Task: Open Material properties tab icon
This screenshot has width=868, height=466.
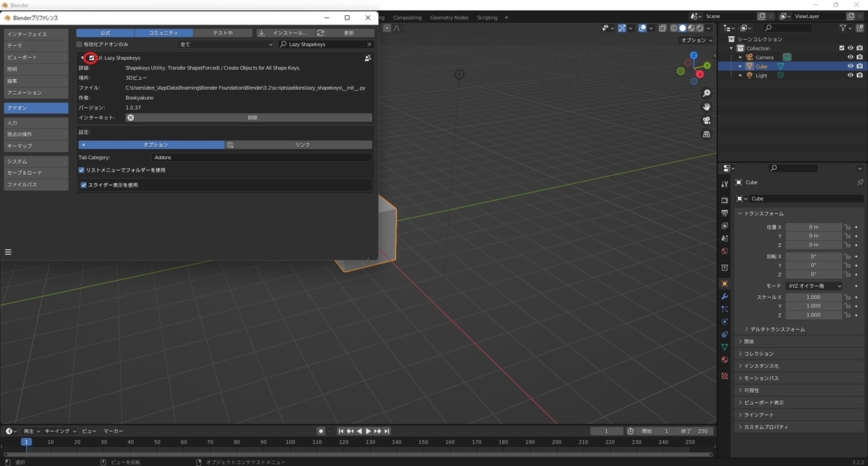Action: pos(724,360)
